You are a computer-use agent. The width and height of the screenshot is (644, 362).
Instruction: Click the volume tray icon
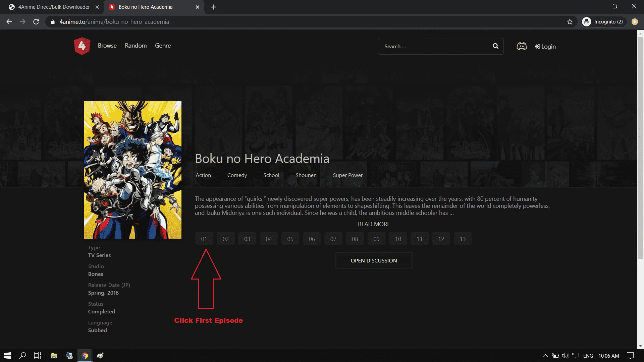point(565,356)
